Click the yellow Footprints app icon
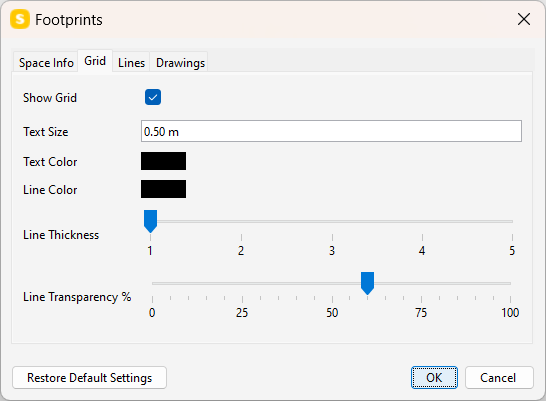The image size is (546, 401). (x=20, y=19)
